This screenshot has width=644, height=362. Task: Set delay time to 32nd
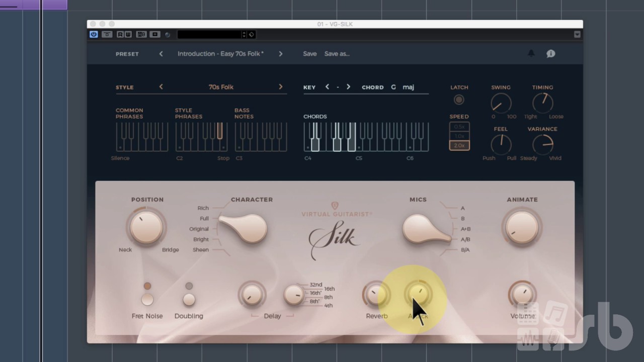(x=316, y=285)
